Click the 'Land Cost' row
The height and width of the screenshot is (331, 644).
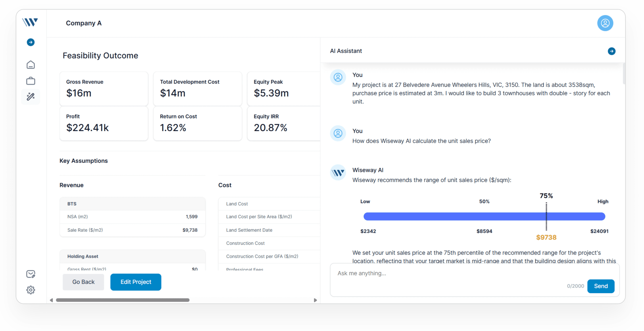[269, 204]
